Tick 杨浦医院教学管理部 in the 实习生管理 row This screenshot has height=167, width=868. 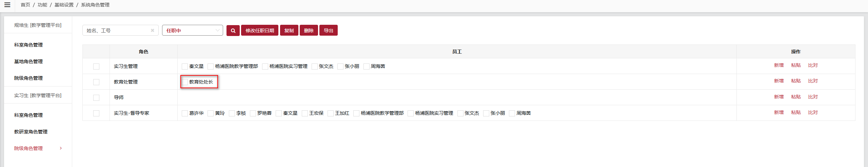tap(211, 66)
